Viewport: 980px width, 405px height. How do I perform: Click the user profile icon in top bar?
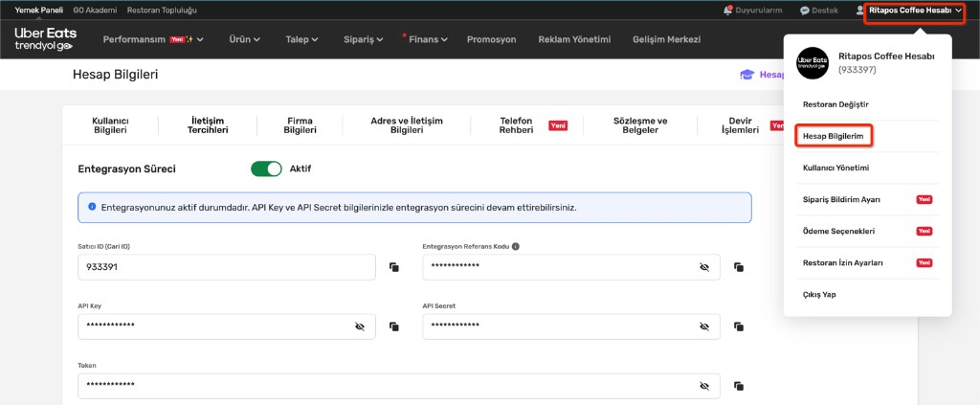[x=860, y=10]
